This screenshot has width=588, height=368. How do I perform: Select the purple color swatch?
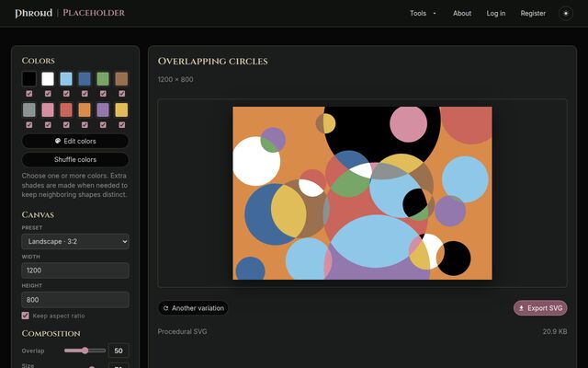[x=103, y=110]
